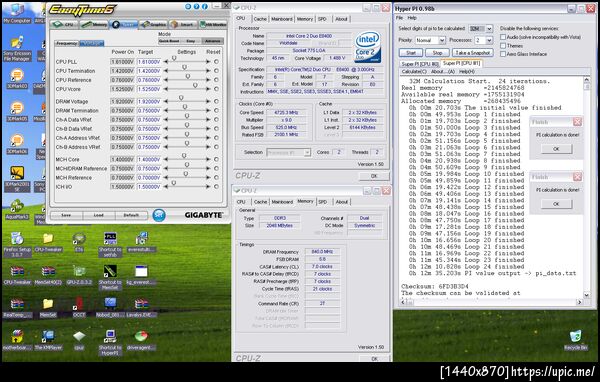Click Load button in EasyTune6

point(99,215)
